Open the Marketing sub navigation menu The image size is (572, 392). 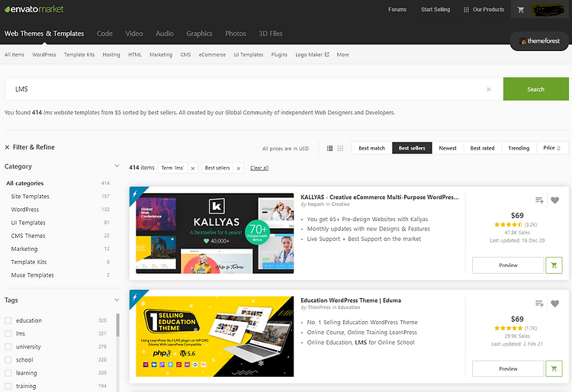(x=161, y=55)
